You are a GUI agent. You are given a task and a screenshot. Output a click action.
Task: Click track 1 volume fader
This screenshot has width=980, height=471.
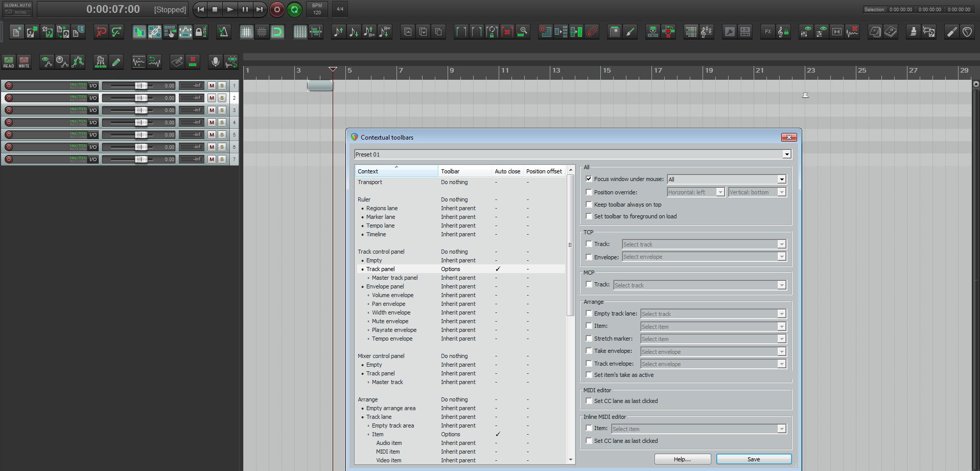pos(141,86)
